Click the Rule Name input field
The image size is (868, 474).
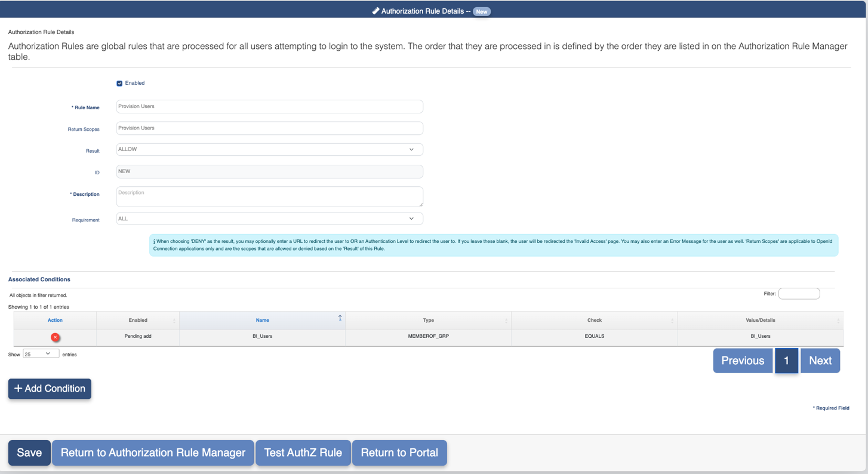269,106
